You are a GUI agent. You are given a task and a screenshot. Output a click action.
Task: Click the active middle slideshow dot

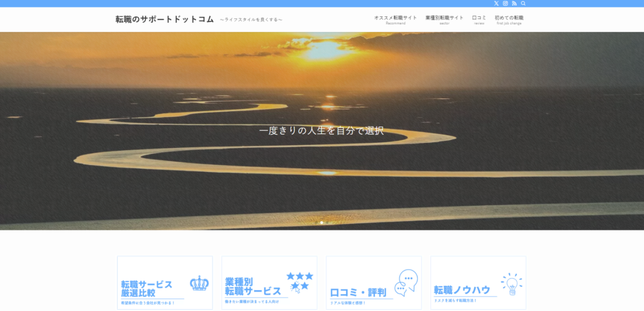click(322, 222)
